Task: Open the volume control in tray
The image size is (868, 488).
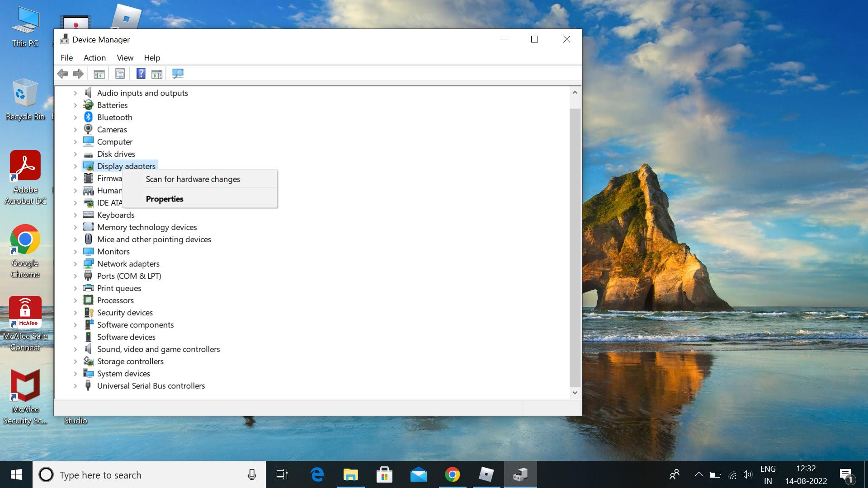Action: point(747,474)
